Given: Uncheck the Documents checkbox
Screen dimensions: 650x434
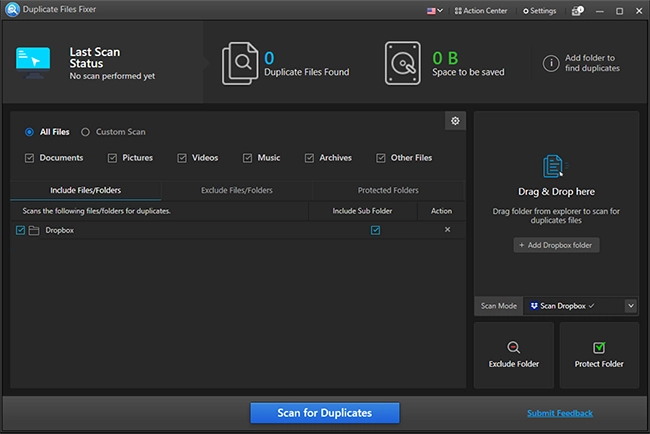Looking at the screenshot, I should (29, 158).
